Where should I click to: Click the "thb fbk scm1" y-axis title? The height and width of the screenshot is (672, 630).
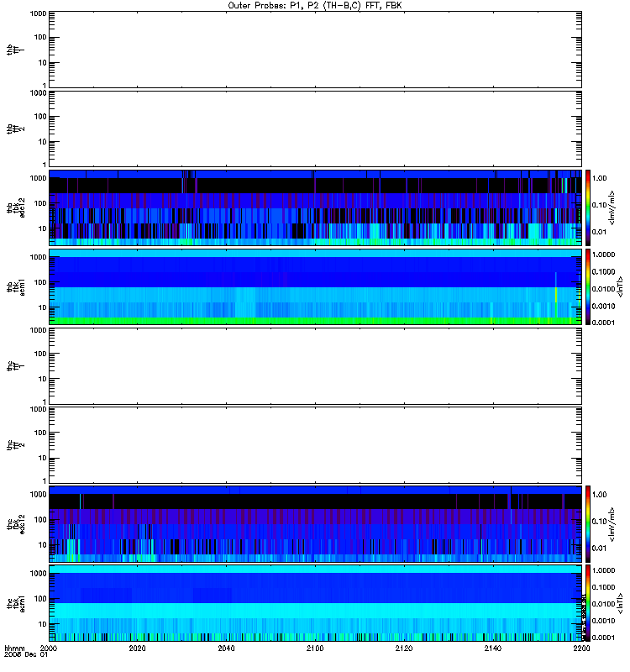tap(15, 286)
